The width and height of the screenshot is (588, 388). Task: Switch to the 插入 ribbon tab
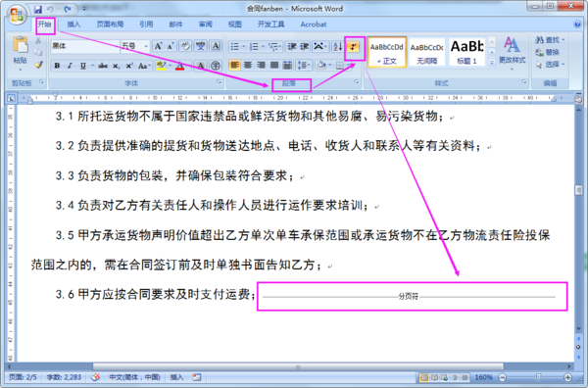click(x=73, y=24)
